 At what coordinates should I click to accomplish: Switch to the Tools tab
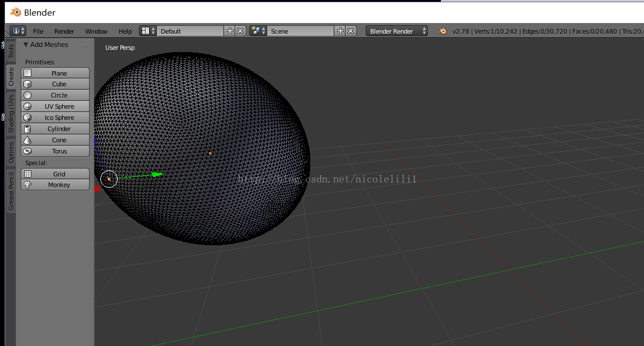(x=11, y=51)
